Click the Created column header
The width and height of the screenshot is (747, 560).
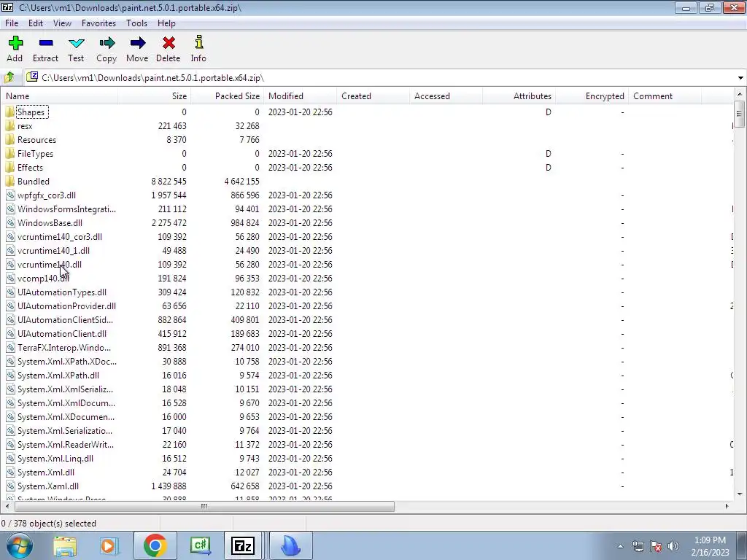[373, 96]
